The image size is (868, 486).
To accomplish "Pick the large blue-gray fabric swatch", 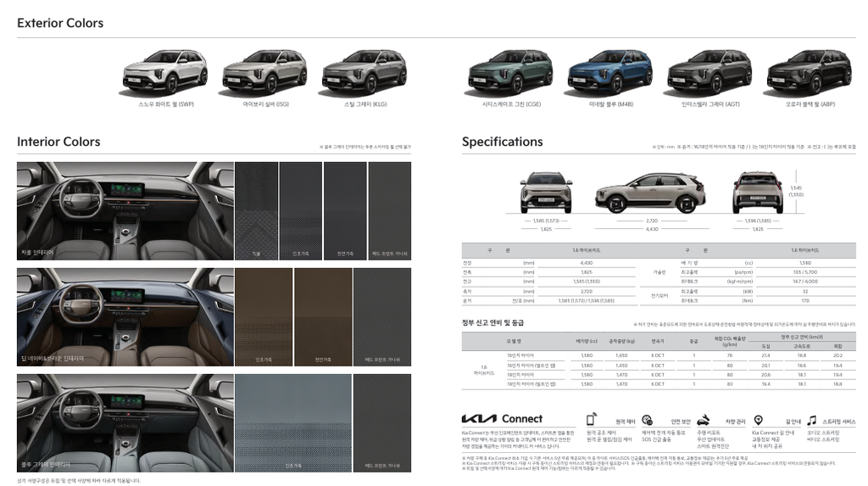I will (293, 423).
